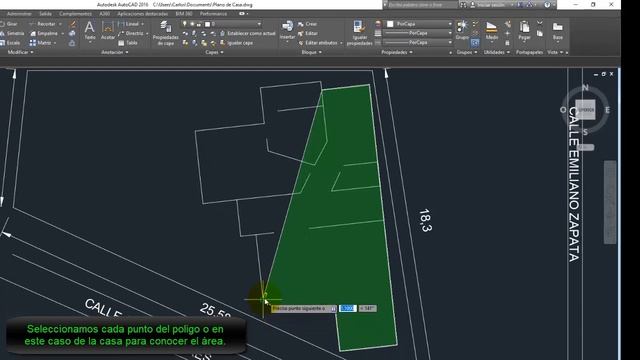Toggle group selection highlighted icon in Grupos
640x360 pixels.
coord(475,42)
